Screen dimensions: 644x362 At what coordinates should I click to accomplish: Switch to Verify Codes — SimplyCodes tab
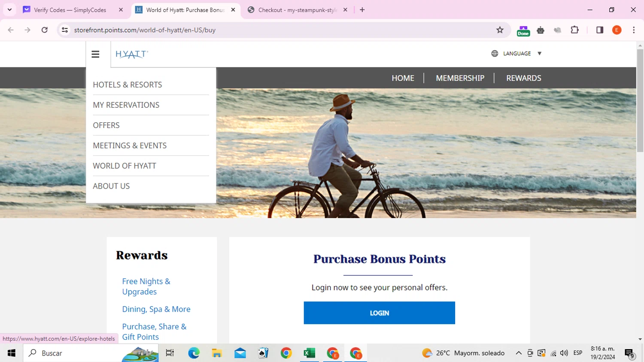[x=70, y=10]
